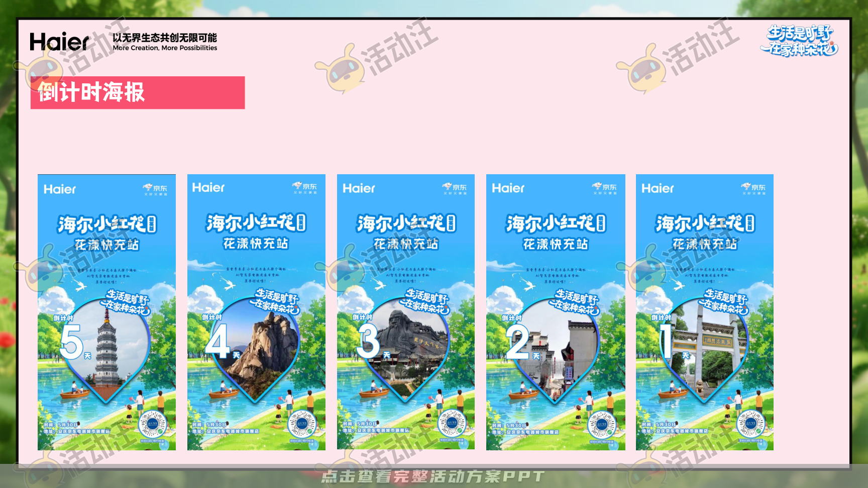Click the 京东 logo on the 1-day poster
868x488 pixels.
[x=753, y=189]
